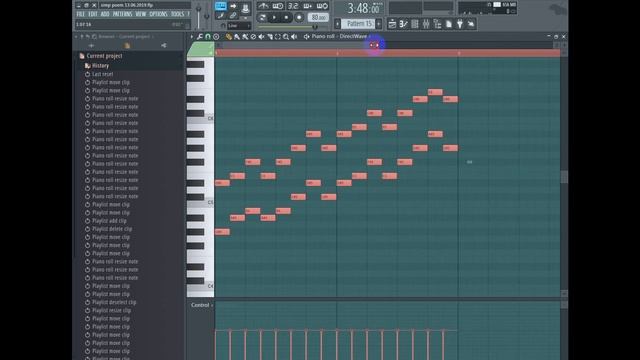The height and width of the screenshot is (360, 640).
Task: Click the master pitch knob
Action: 207,16
